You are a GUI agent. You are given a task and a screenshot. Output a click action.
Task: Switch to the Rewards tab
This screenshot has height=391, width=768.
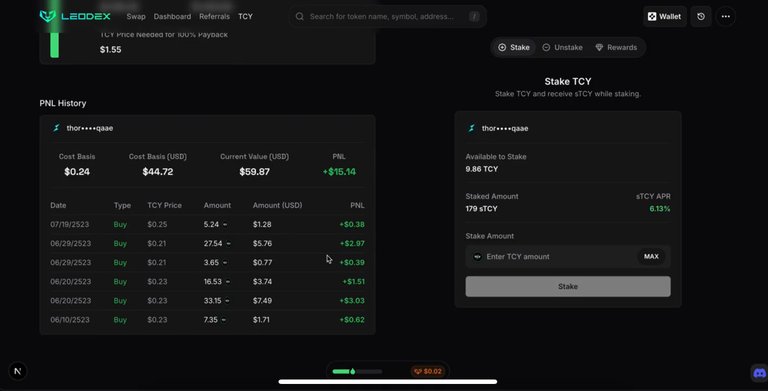pos(616,48)
